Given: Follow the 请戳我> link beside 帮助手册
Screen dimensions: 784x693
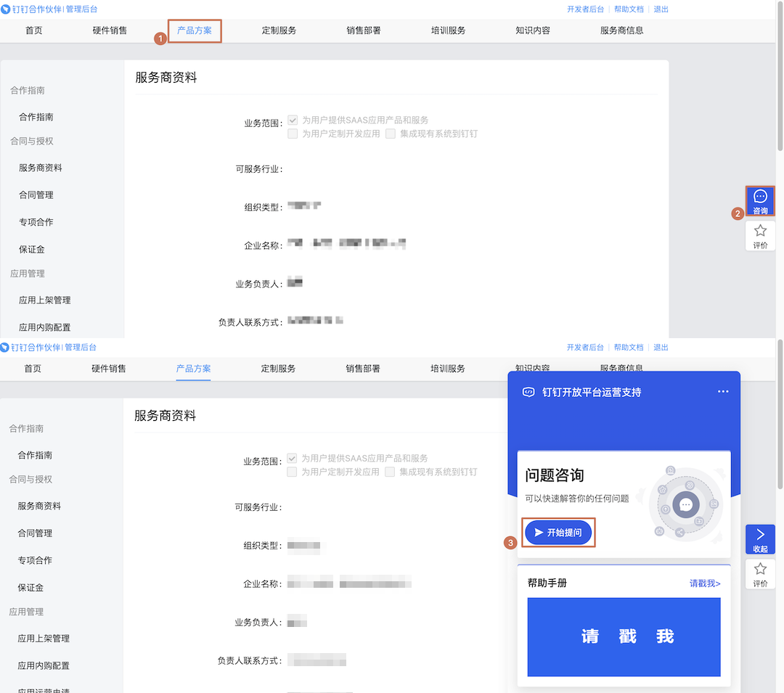Looking at the screenshot, I should [704, 583].
